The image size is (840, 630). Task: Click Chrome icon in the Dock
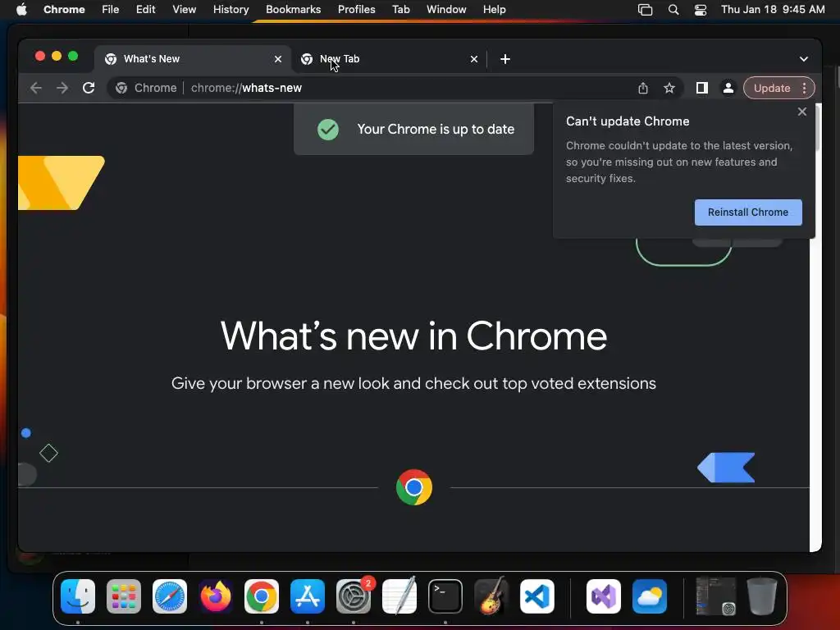coord(262,596)
